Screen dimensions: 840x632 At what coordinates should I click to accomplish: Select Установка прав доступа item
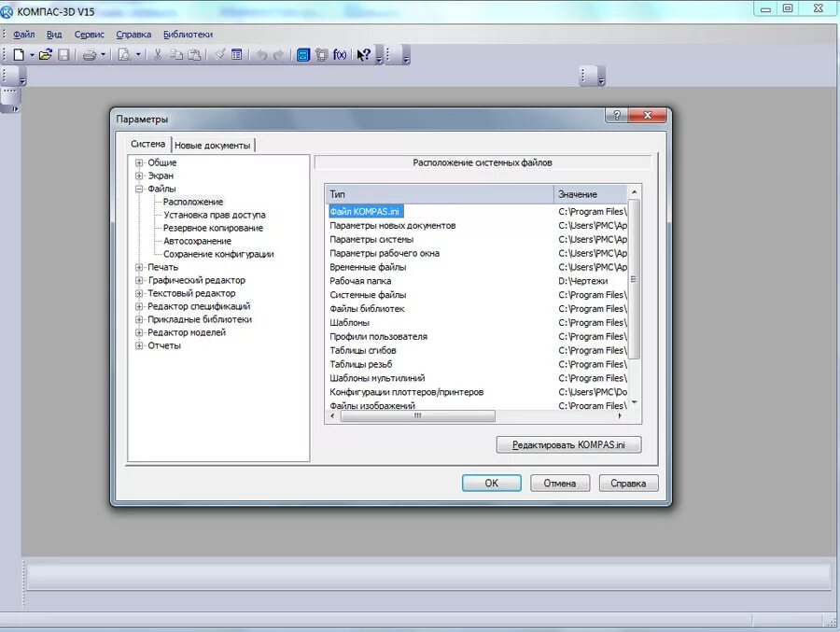215,215
